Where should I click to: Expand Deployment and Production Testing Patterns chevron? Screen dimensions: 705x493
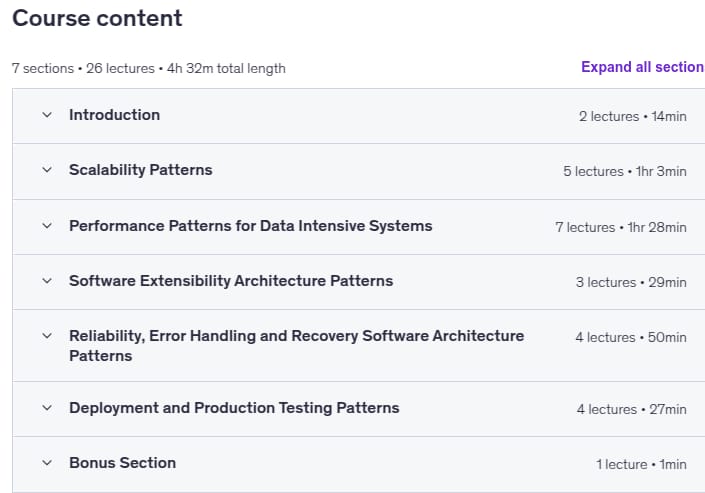pyautogui.click(x=47, y=408)
